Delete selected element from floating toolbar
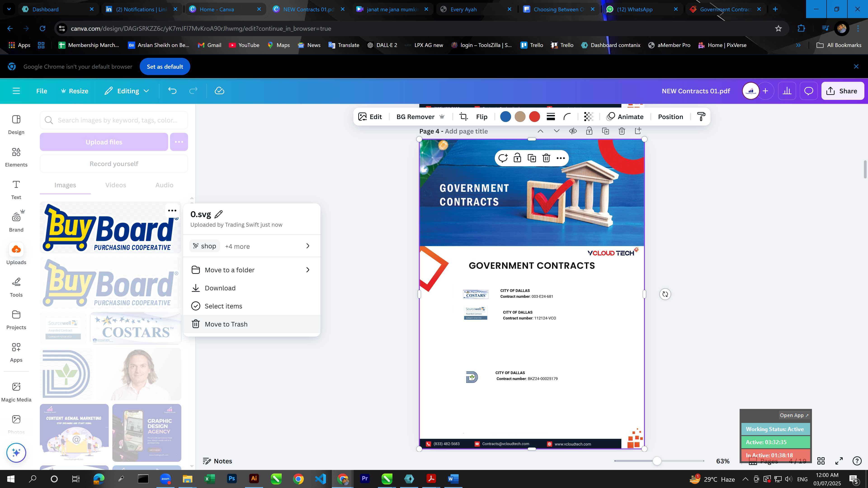Image resolution: width=868 pixels, height=488 pixels. 546,158
